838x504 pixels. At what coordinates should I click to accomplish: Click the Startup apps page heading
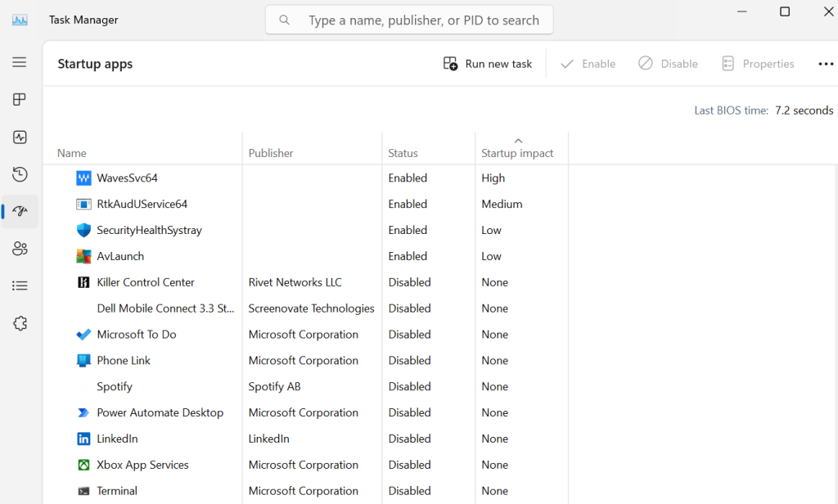(95, 64)
